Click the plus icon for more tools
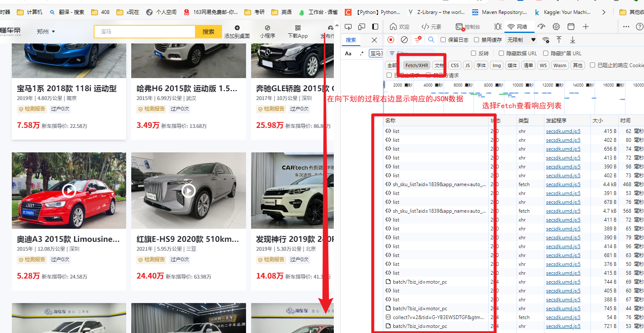Screen dimensions: 644x333 [x=586, y=27]
